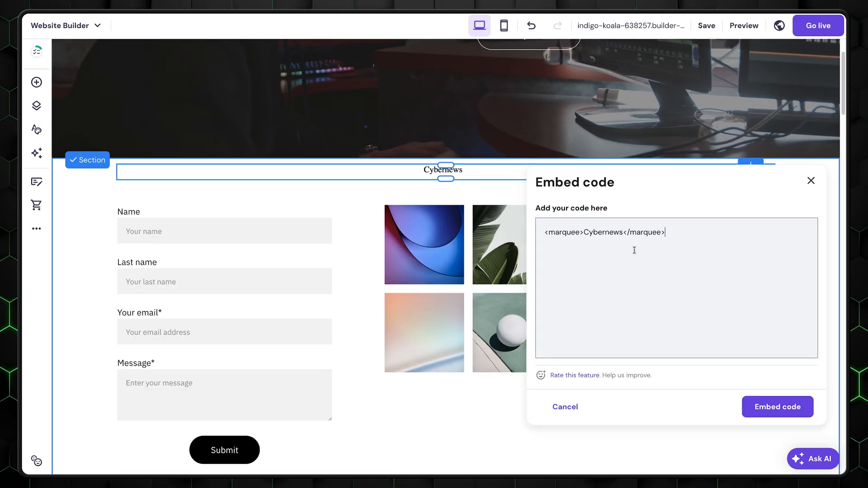Switch to mobile view icon

[504, 26]
